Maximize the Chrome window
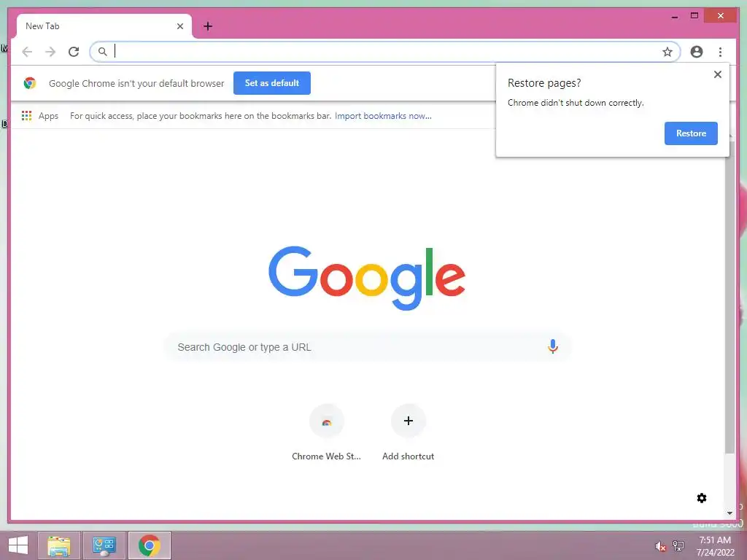 click(x=694, y=16)
